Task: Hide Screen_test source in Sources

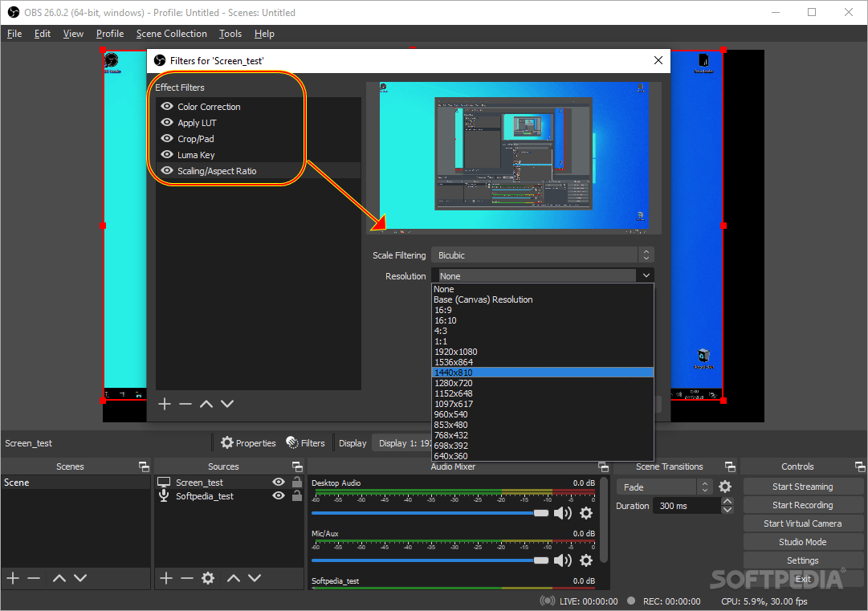Action: pos(279,482)
